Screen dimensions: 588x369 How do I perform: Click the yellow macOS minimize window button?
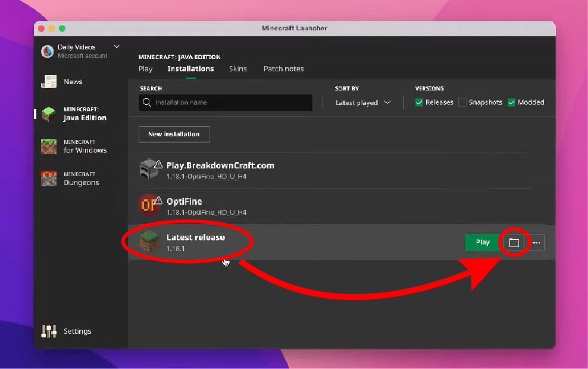tap(52, 29)
